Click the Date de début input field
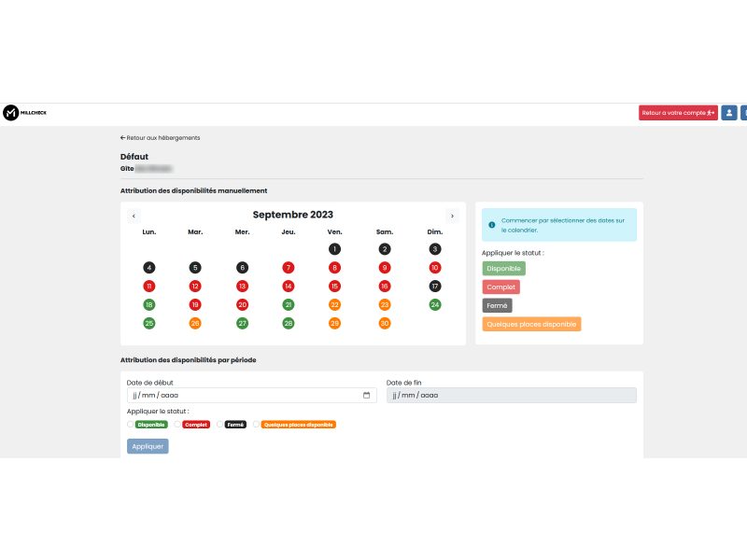This screenshot has width=747, height=560. pyautogui.click(x=251, y=395)
